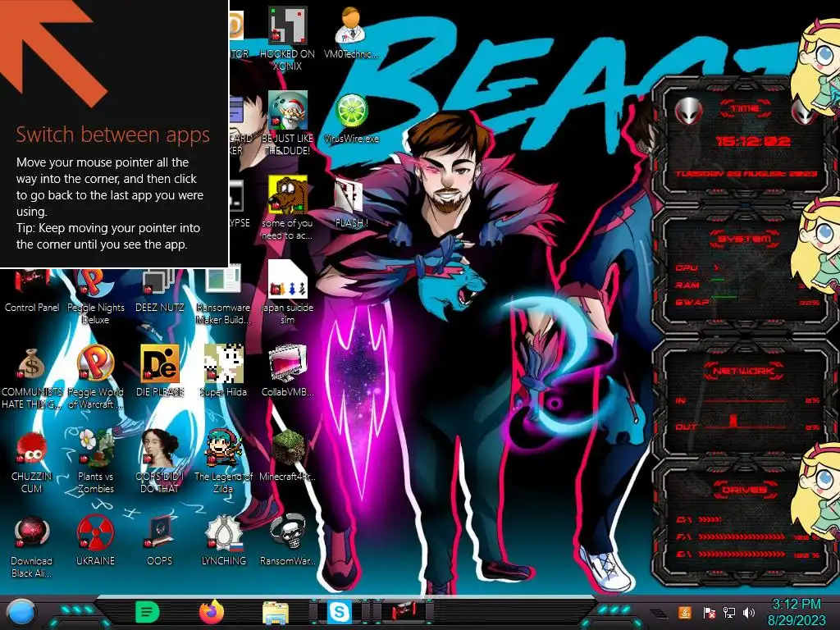Click the NETWORK widget panel
The height and width of the screenshot is (630, 840).
[745, 399]
